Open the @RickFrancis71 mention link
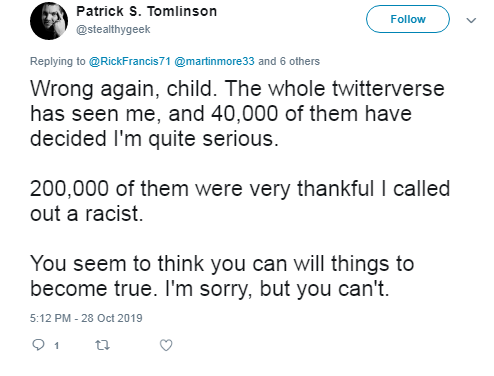This screenshot has width=494, height=376. [130, 61]
